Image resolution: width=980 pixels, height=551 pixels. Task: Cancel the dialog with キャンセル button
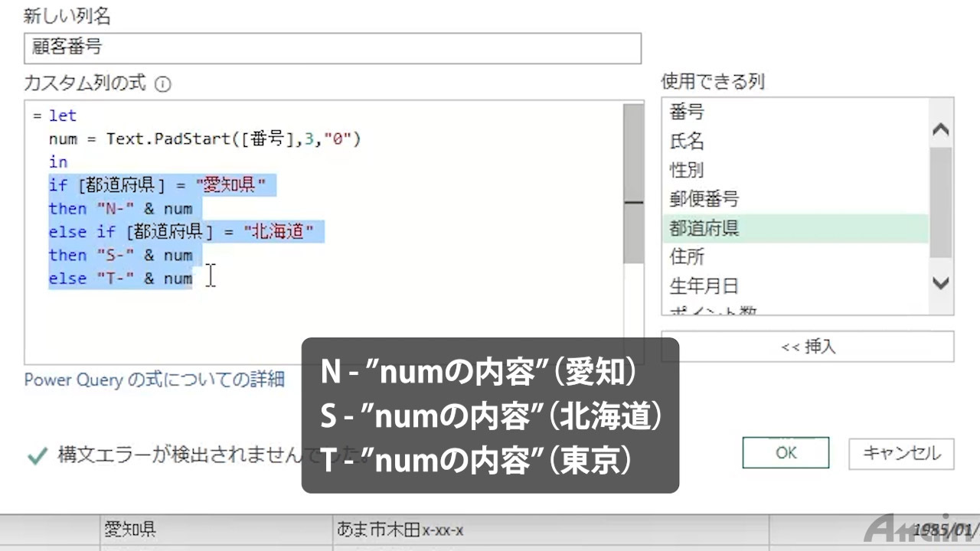(x=901, y=453)
